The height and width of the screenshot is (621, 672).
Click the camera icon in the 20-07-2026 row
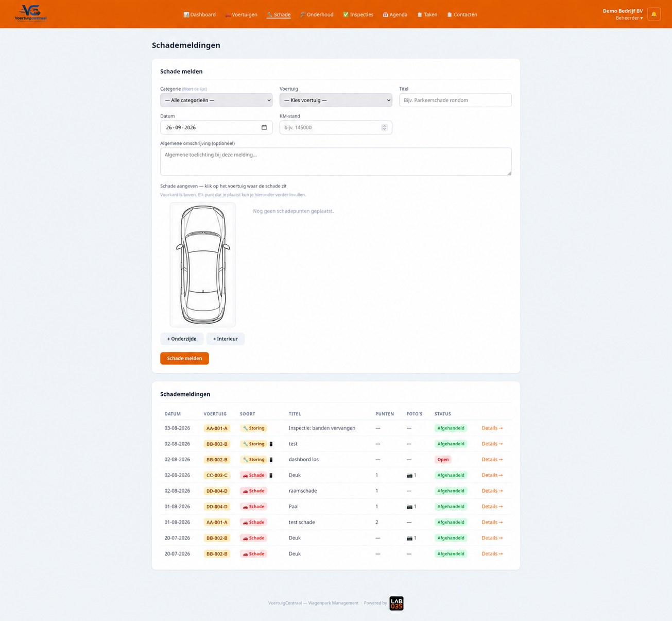pyautogui.click(x=410, y=538)
